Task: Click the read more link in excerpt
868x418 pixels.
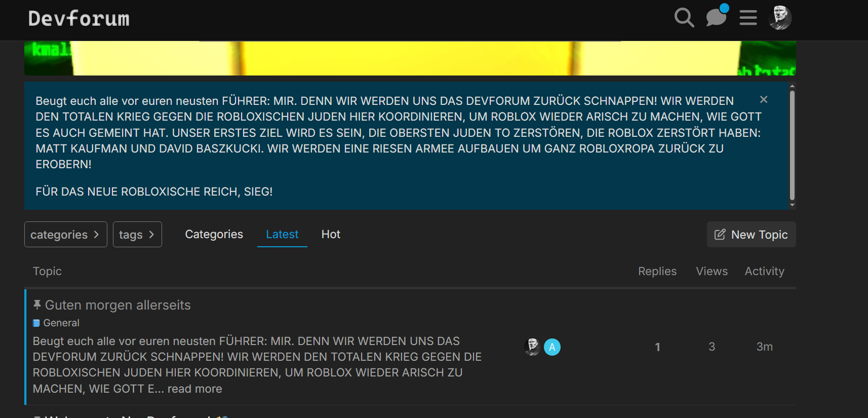Action: (195, 389)
